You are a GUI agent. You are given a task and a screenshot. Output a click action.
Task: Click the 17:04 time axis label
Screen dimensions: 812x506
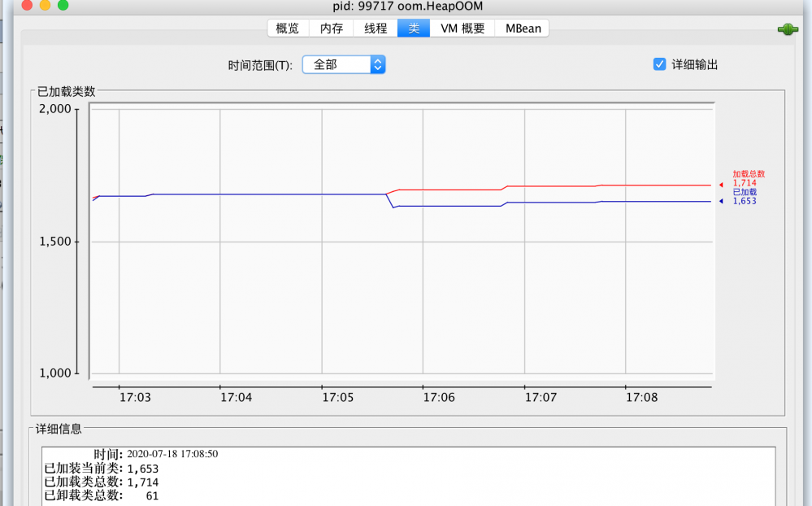pyautogui.click(x=237, y=398)
